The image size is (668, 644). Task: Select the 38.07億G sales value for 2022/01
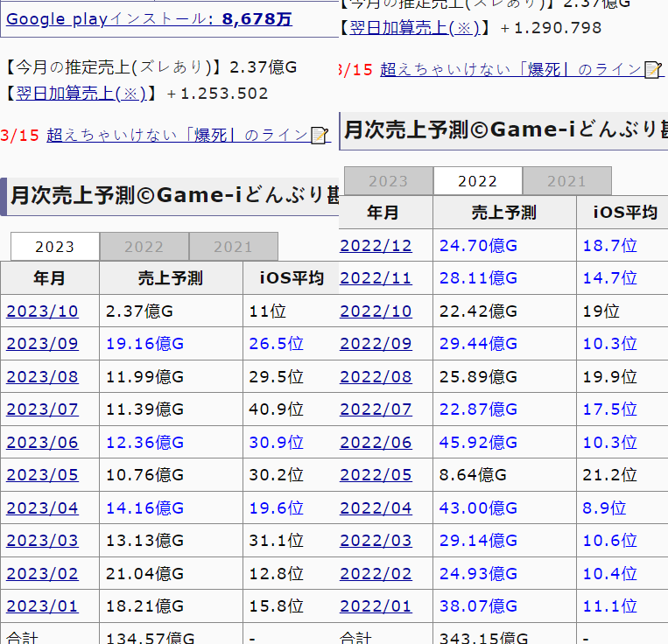(x=478, y=605)
